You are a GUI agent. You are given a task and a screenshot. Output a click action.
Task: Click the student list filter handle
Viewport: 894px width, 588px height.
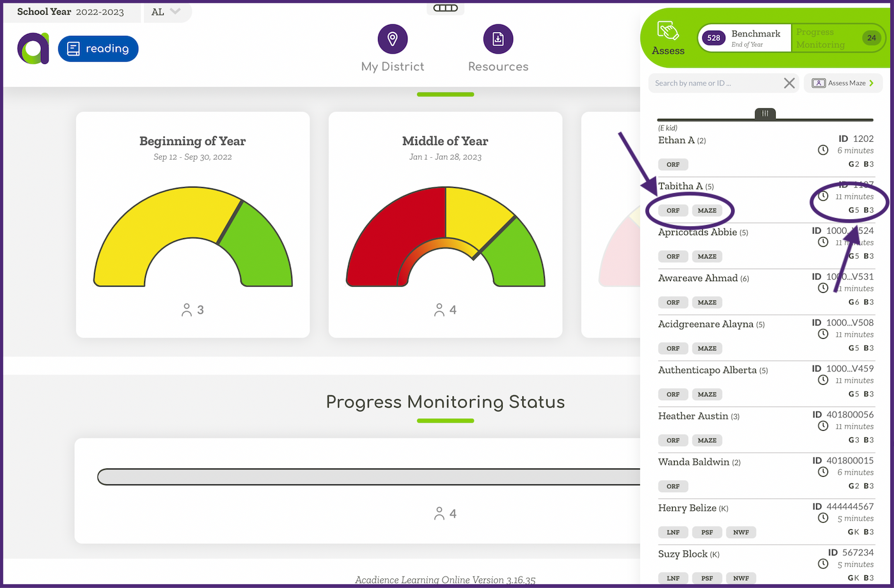coord(765,113)
